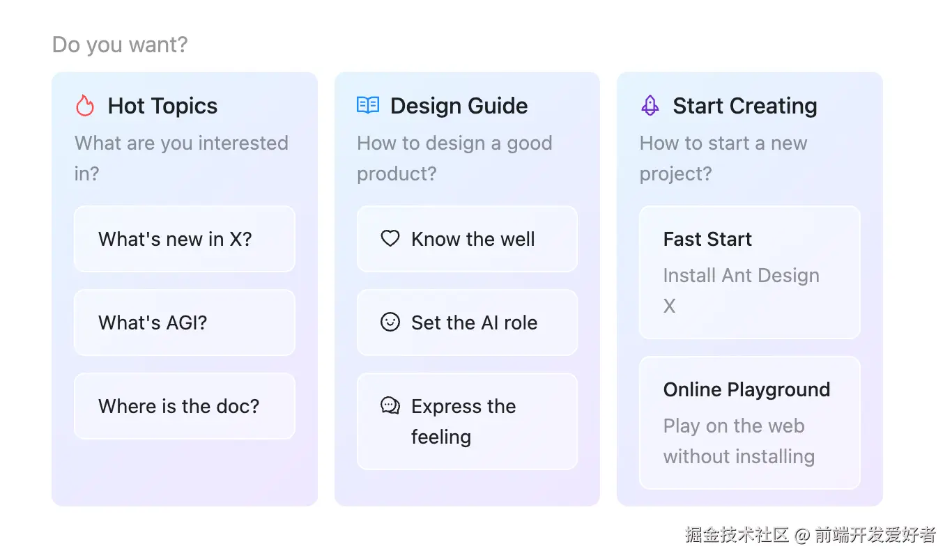This screenshot has height=560, width=952.
Task: Click the smiley icon beside Set the AI role
Action: point(390,322)
